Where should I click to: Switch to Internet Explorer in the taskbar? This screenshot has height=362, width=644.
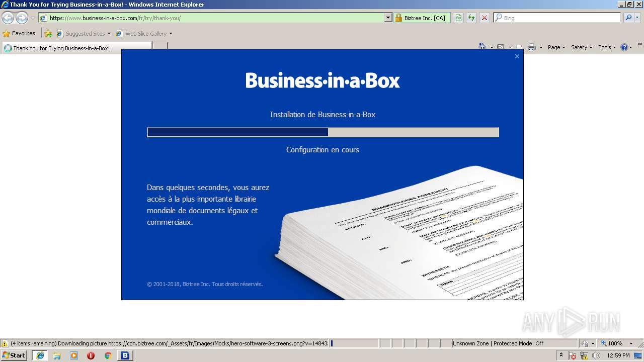[x=40, y=355]
